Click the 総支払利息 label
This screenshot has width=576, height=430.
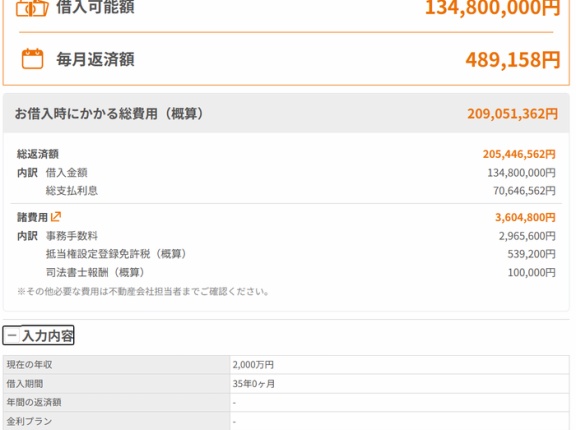click(x=72, y=191)
